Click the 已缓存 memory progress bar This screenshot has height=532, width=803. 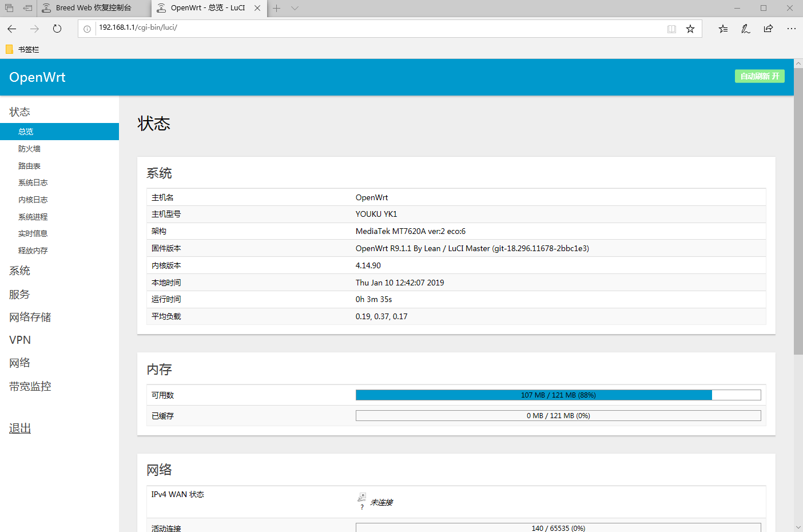click(558, 416)
